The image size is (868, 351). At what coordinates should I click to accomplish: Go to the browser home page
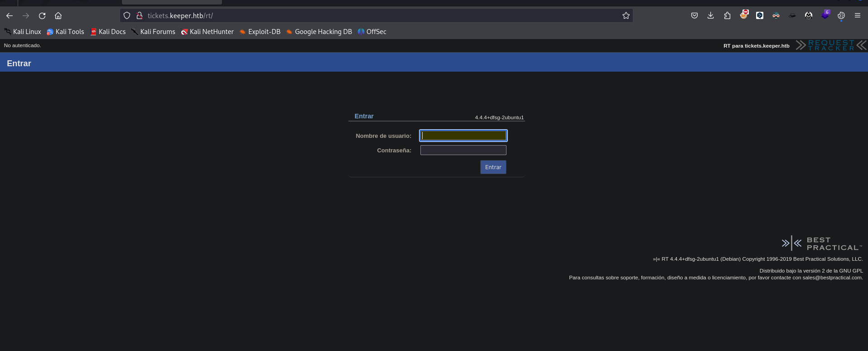click(x=58, y=15)
